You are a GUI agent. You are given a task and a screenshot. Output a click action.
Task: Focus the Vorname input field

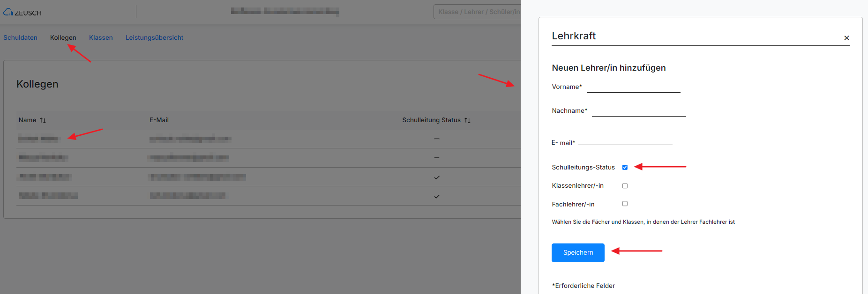(x=633, y=87)
